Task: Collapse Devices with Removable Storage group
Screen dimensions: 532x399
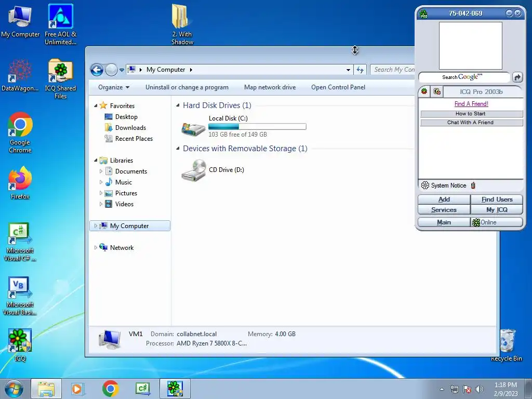Action: click(x=178, y=149)
